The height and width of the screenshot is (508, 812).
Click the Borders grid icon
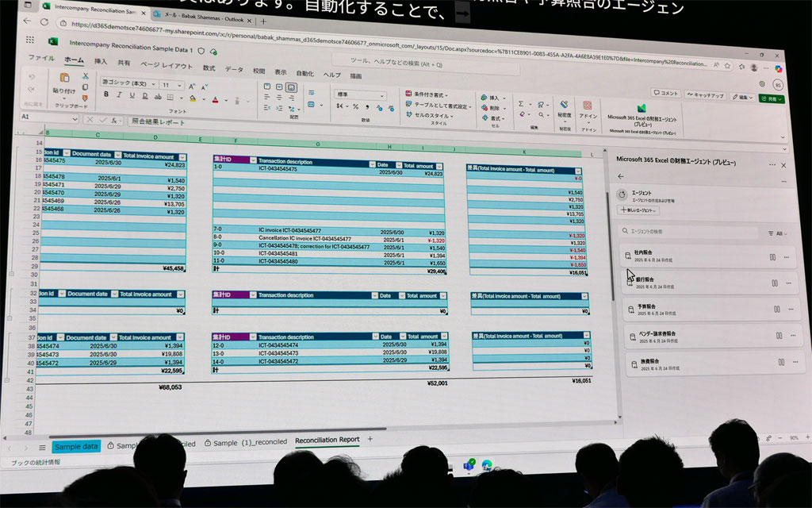pyautogui.click(x=170, y=97)
